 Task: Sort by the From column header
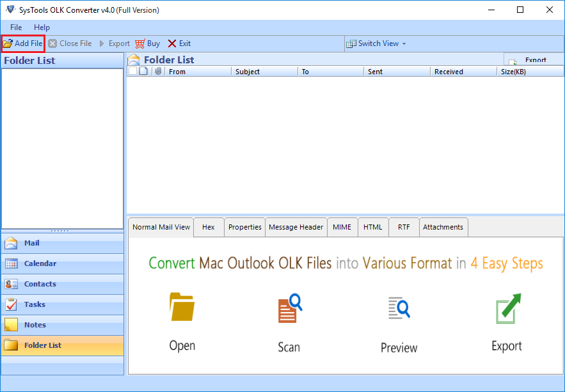pos(198,72)
